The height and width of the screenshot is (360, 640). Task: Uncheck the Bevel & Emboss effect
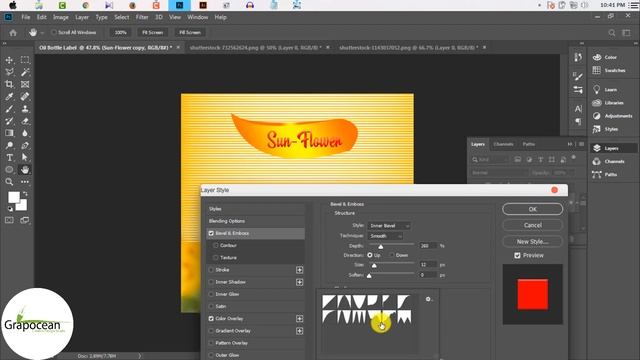(211, 233)
